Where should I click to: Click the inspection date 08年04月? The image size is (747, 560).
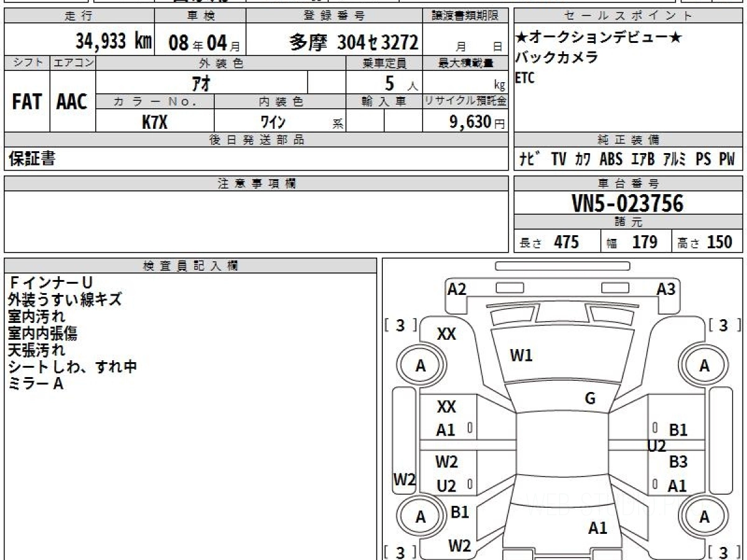(x=204, y=43)
